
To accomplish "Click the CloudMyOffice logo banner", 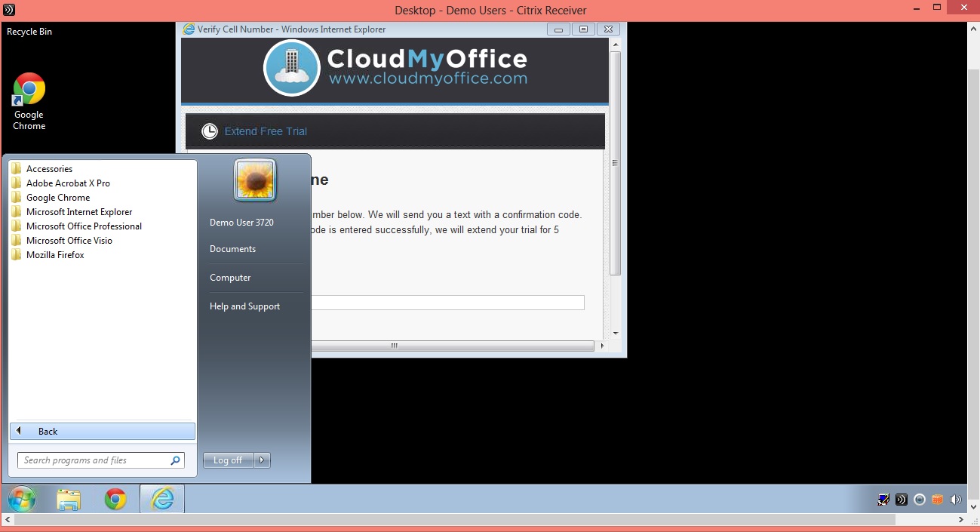I will click(395, 68).
